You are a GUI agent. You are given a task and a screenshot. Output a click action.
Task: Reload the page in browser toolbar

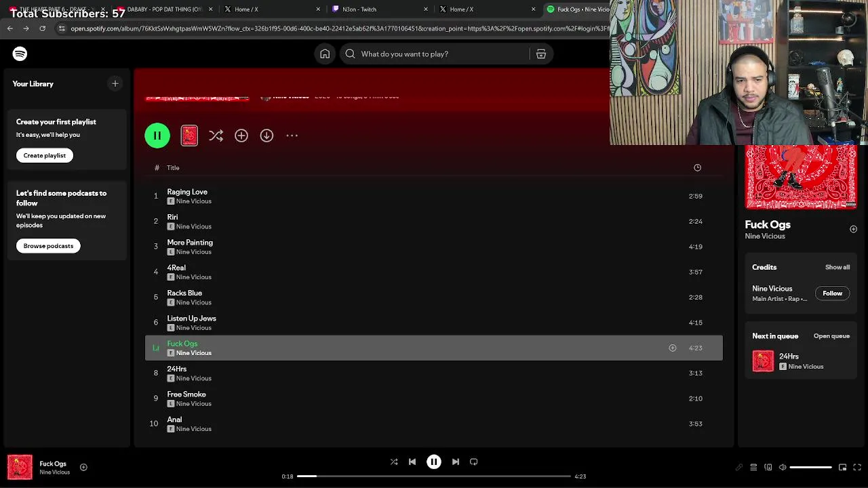click(42, 28)
